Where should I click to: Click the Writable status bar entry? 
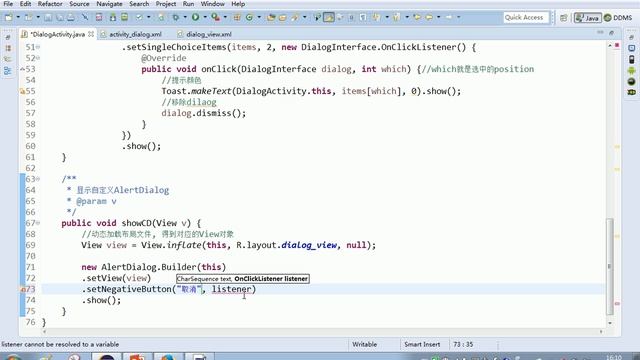coord(364,344)
